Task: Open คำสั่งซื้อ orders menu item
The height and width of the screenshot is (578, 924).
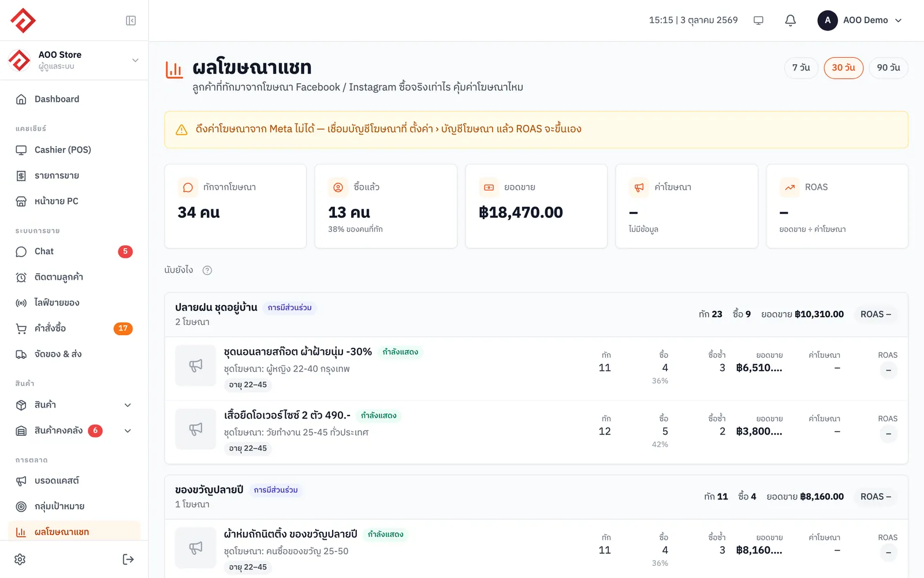Action: pyautogui.click(x=74, y=328)
